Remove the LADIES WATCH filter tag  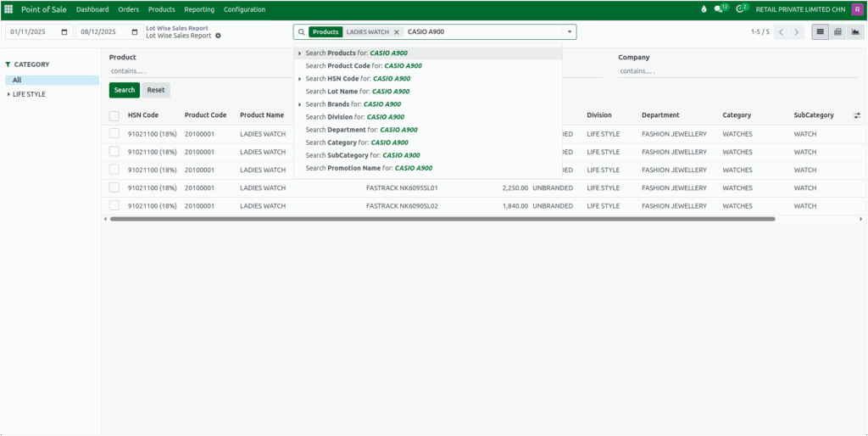[x=397, y=32]
